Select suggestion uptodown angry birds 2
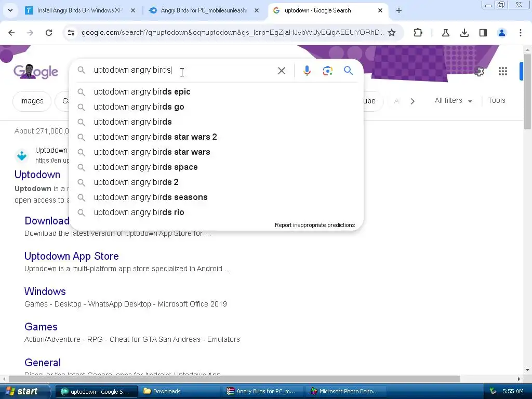The width and height of the screenshot is (532, 399). click(217, 182)
